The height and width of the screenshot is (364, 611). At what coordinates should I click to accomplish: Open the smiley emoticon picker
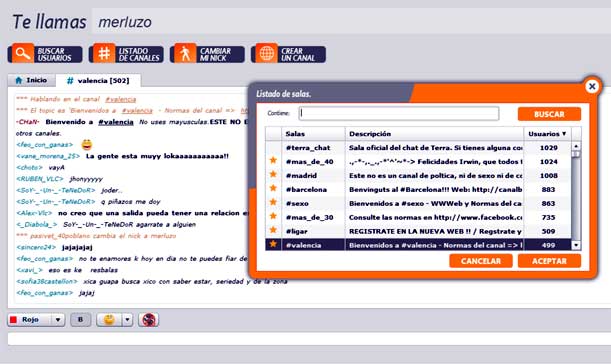pyautogui.click(x=109, y=320)
